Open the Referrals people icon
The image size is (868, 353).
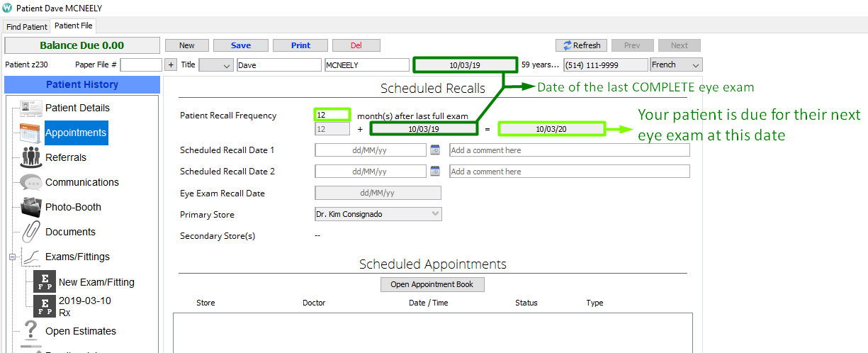point(31,157)
